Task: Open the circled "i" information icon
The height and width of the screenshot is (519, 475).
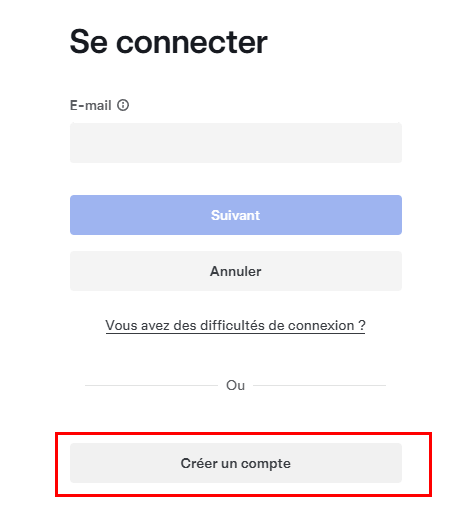Action: (123, 105)
